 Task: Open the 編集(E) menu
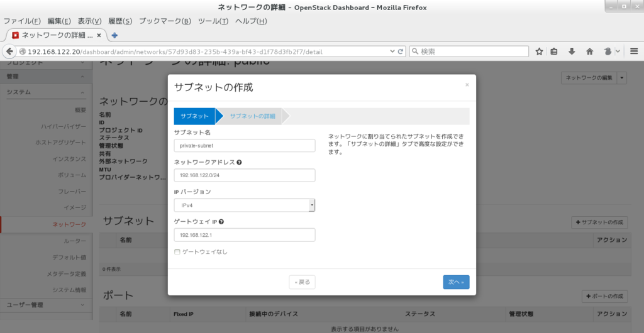(59, 21)
